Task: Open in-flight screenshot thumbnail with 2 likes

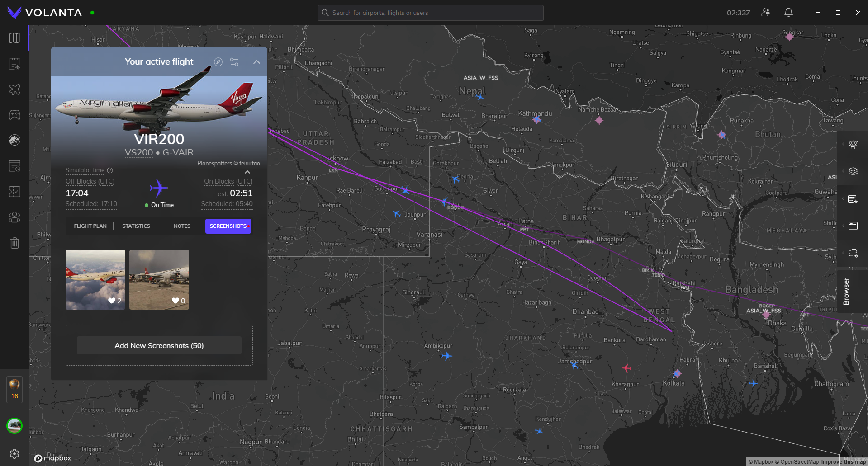Action: coord(95,280)
